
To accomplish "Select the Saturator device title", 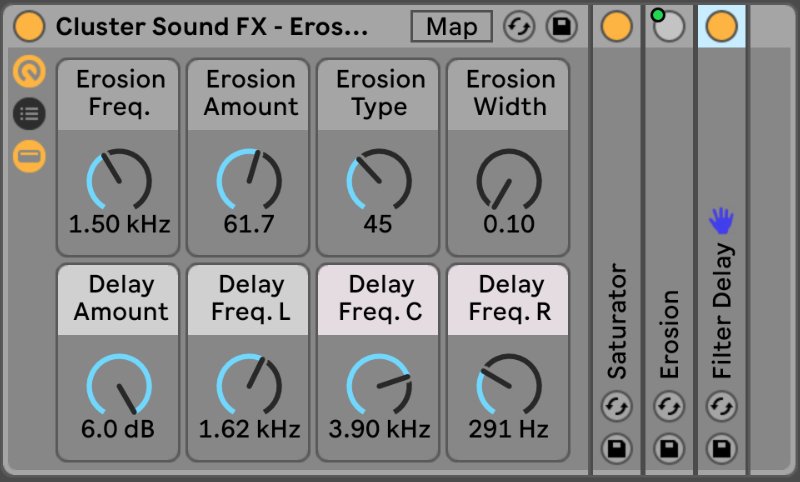I will coord(617,321).
